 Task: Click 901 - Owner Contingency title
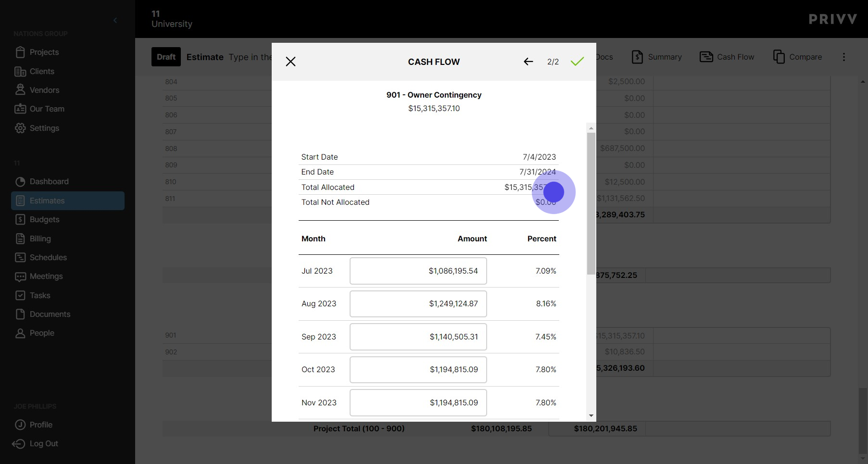click(x=434, y=95)
